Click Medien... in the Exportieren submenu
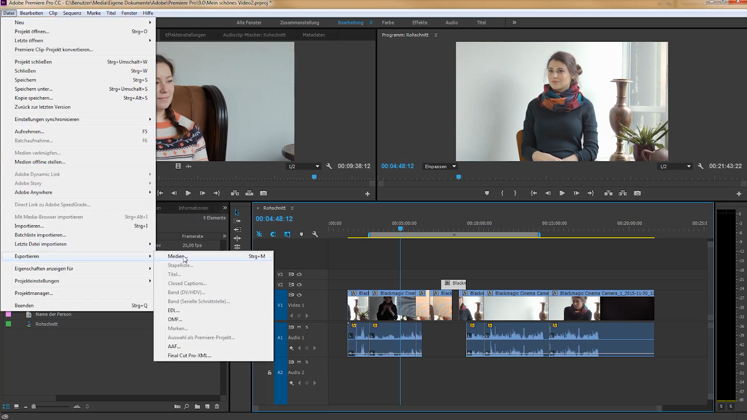Image resolution: width=747 pixels, height=420 pixels. pos(177,256)
